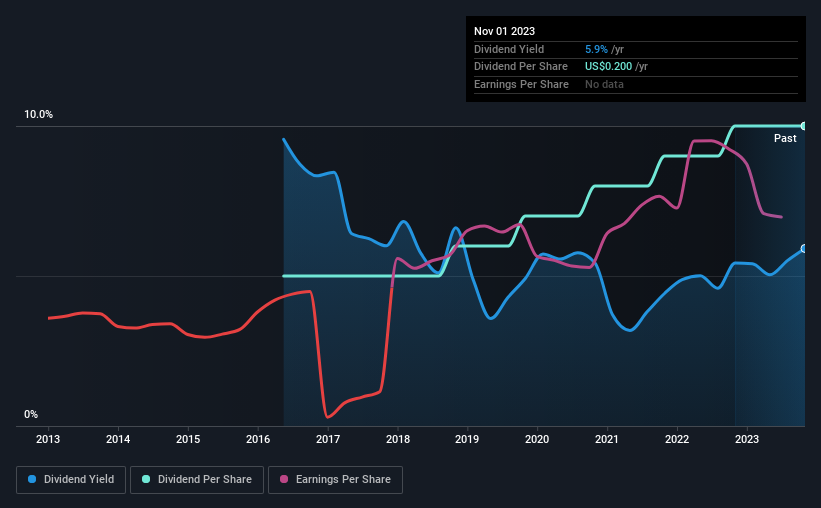Click the 0% y-axis label
This screenshot has width=821, height=508.
pos(31,414)
